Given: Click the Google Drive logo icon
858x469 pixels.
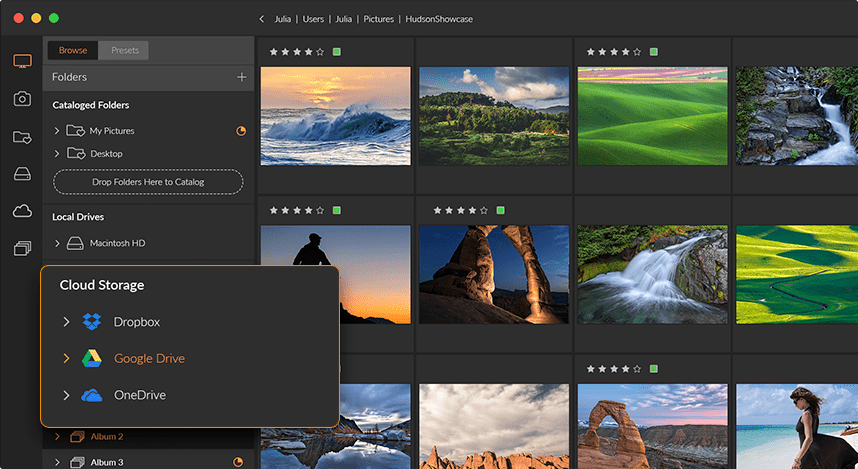Looking at the screenshot, I should click(92, 358).
